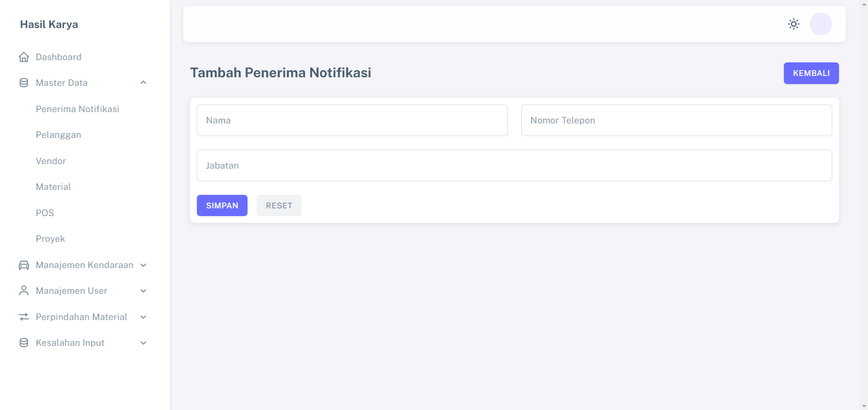Click the Manajemen User person icon
Viewport: 868px width, 410px height.
pos(24,291)
